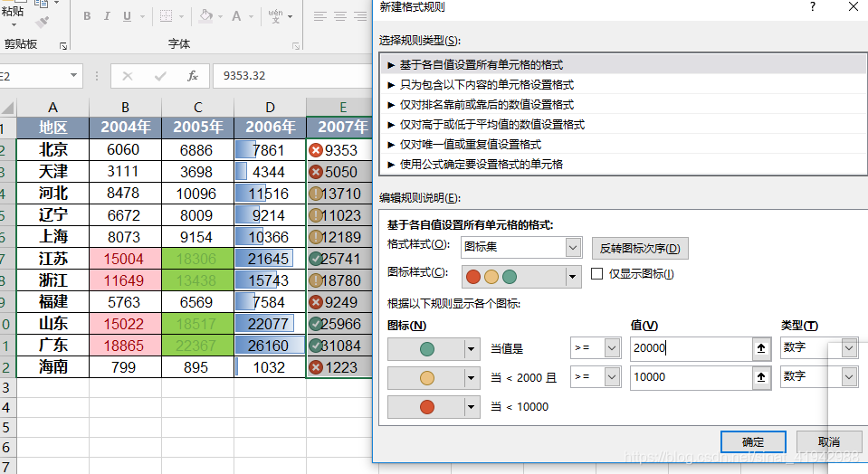The width and height of the screenshot is (868, 474).
Task: Click the value field containing 20000
Action: [691, 348]
